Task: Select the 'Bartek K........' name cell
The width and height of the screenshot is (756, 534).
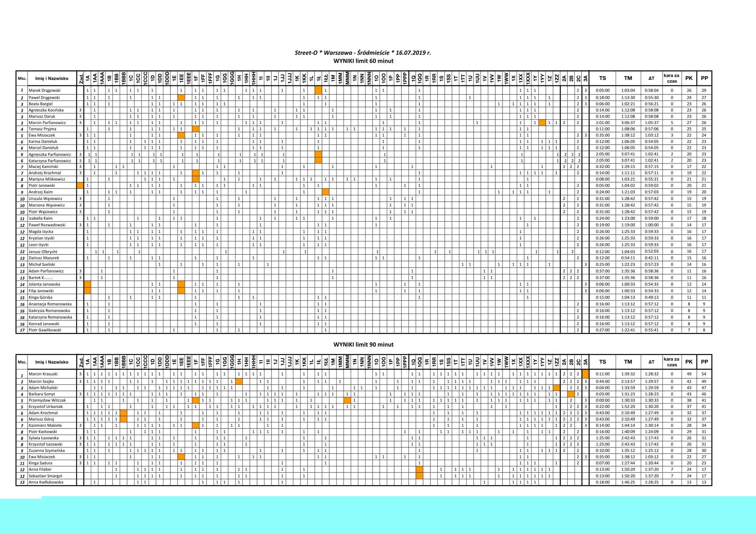Action: 41,278
